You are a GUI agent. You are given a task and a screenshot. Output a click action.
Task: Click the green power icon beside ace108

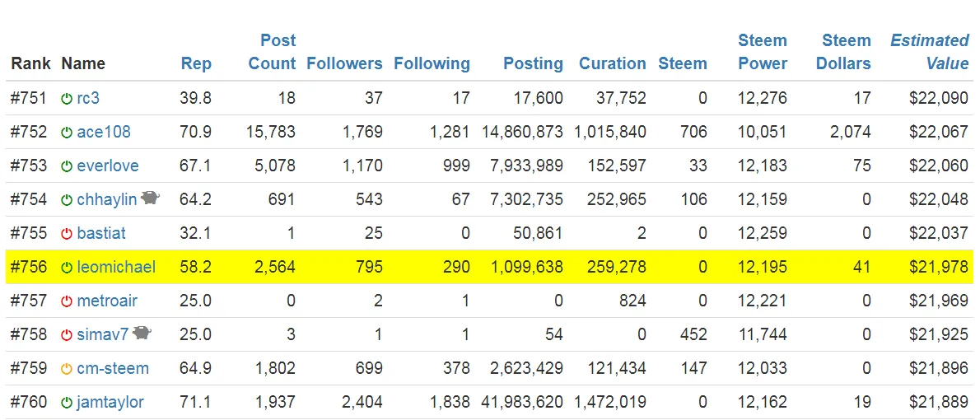67,133
